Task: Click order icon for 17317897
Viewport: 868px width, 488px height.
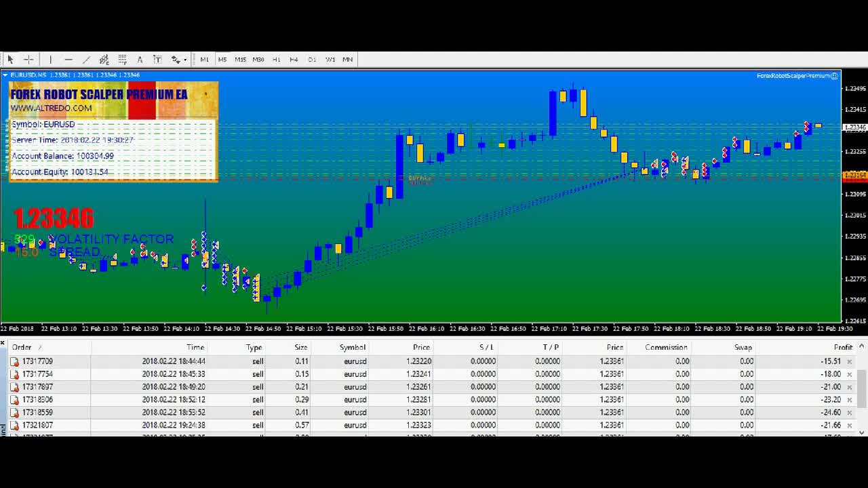Action: (14, 387)
